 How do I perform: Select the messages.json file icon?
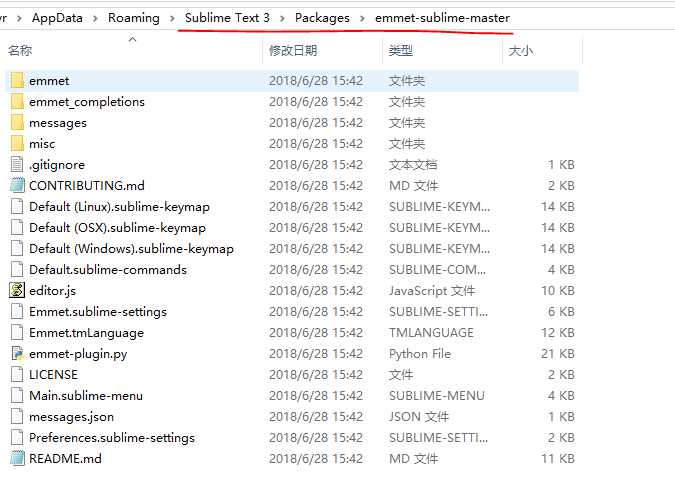pos(17,416)
